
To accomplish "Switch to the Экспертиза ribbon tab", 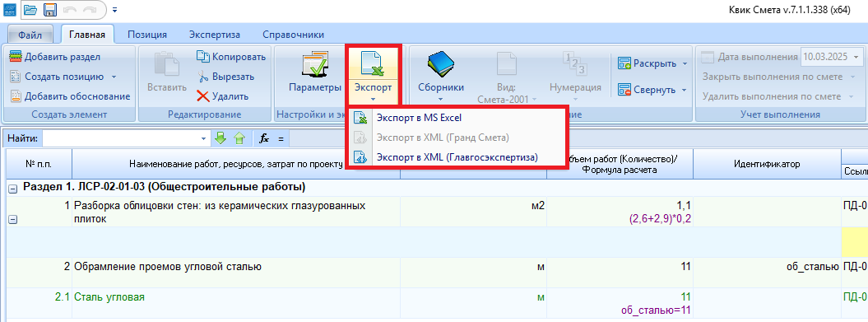I will click(215, 35).
